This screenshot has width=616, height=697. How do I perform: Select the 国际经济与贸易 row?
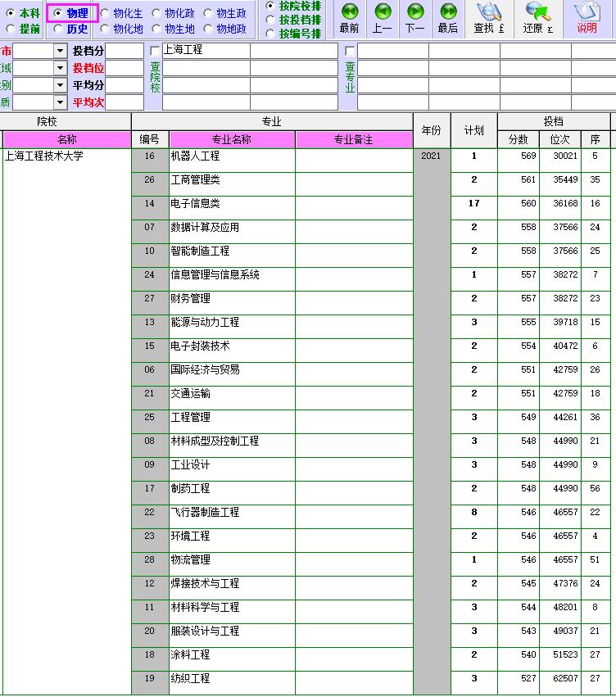pos(232,374)
